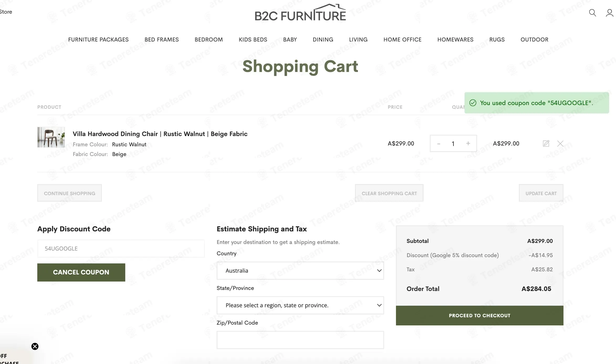Screen dimensions: 616x364
Task: Click Clear Shopping Cart button
Action: click(389, 193)
